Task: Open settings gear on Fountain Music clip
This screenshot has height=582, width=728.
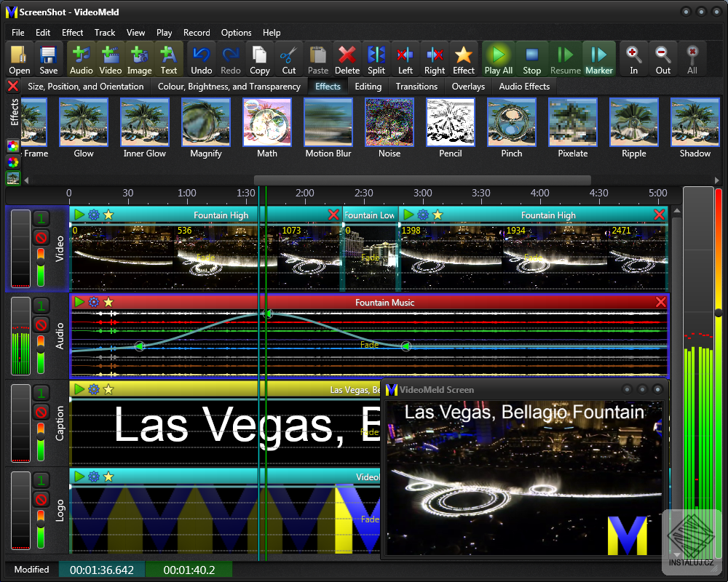Action: pyautogui.click(x=94, y=302)
